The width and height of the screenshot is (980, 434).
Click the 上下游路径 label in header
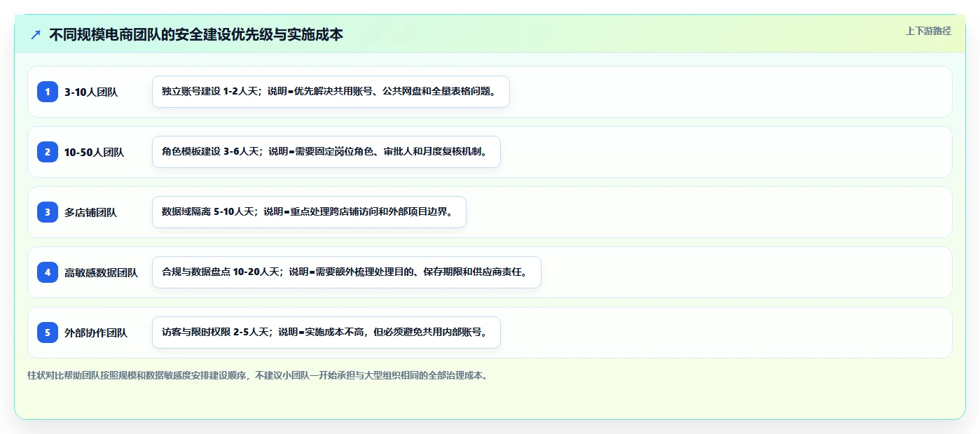pyautogui.click(x=928, y=31)
